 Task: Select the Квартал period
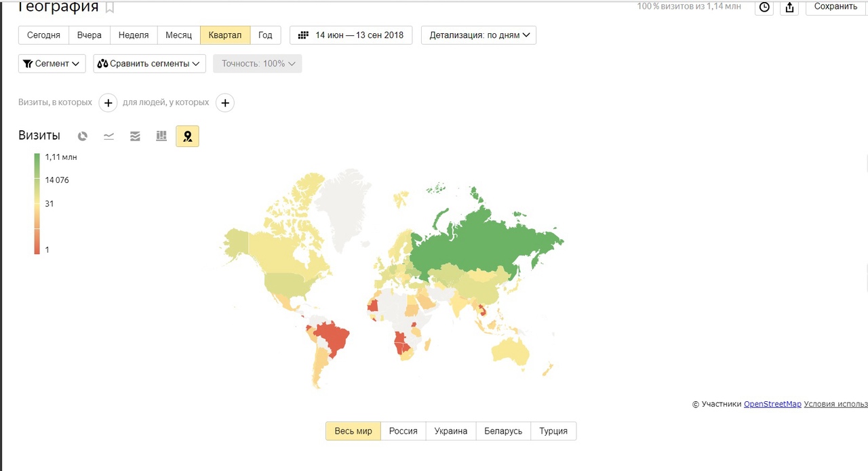(x=225, y=35)
